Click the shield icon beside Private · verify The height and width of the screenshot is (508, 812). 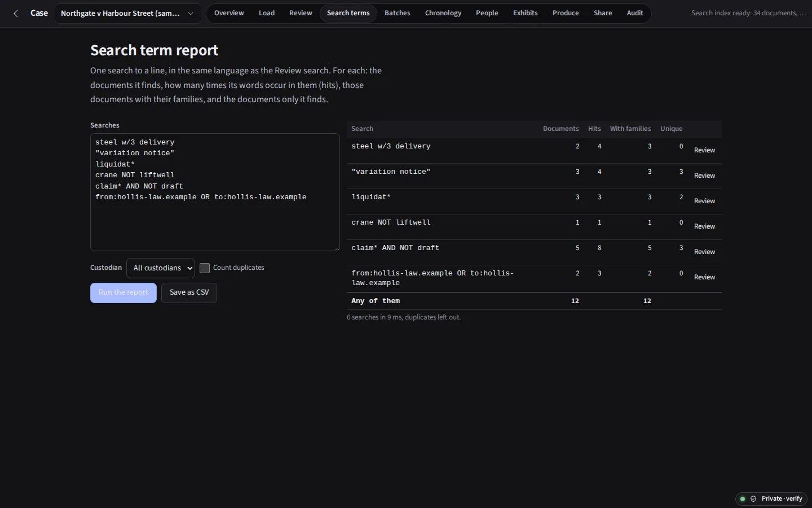[753, 499]
